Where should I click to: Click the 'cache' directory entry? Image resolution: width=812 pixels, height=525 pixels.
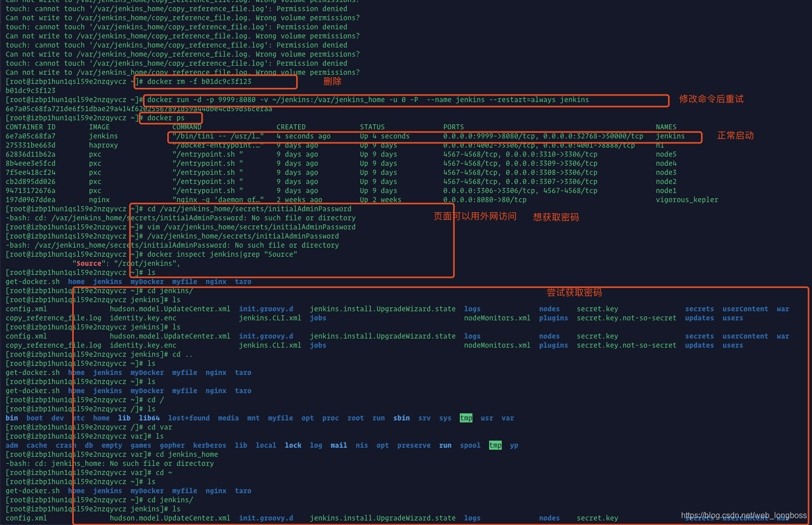click(x=36, y=445)
